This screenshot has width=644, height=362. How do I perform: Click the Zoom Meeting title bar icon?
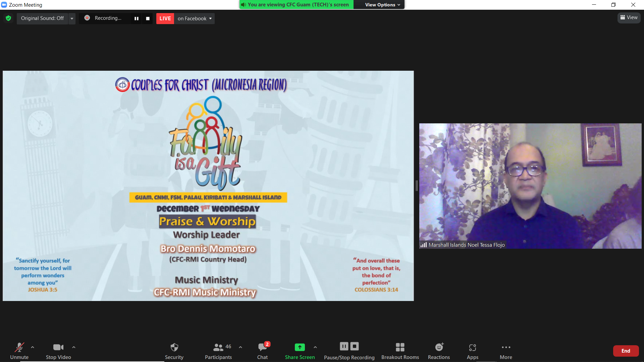click(4, 5)
